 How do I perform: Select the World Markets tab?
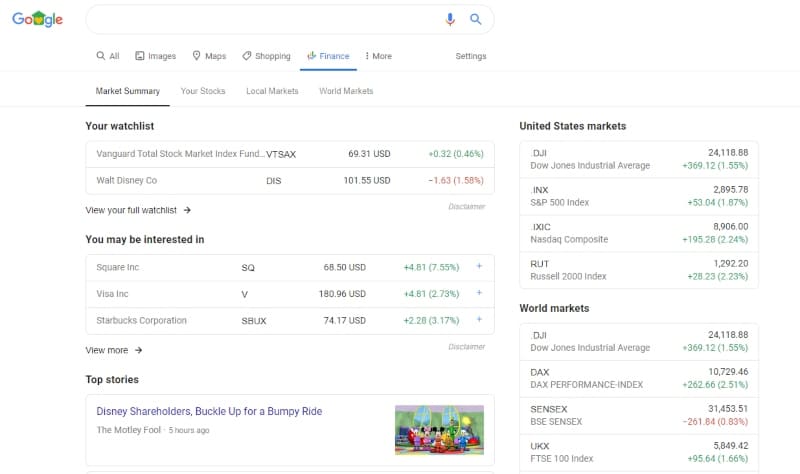click(x=346, y=91)
